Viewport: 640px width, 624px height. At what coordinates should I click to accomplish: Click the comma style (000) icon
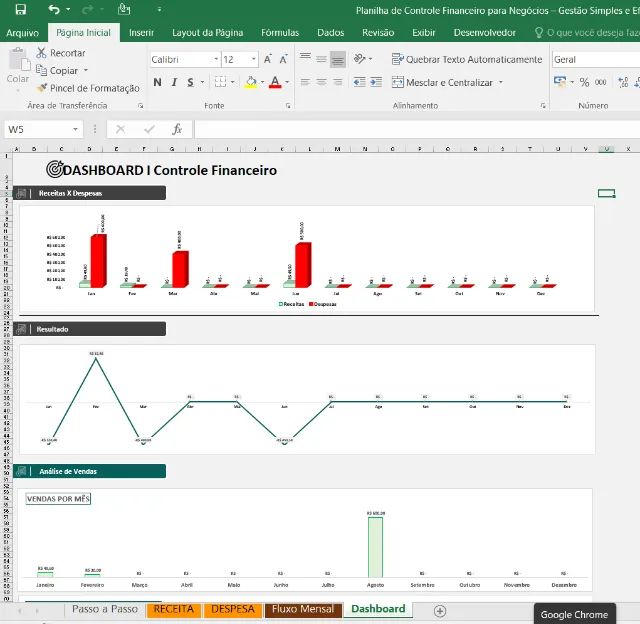[600, 82]
